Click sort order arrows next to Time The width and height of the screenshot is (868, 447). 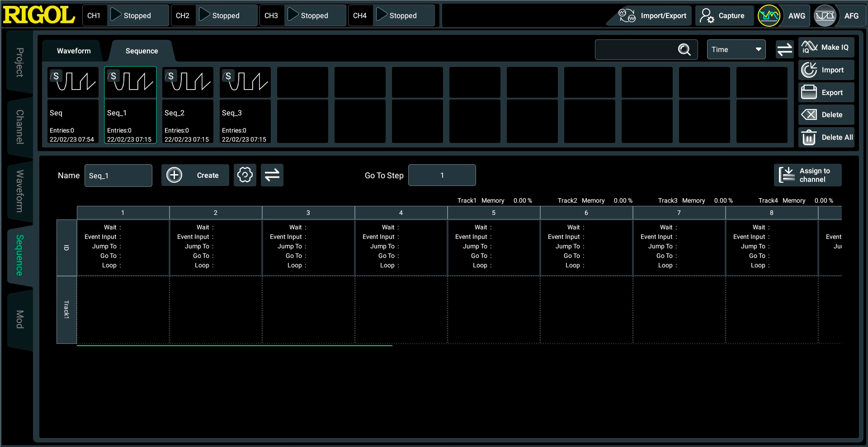pos(784,50)
